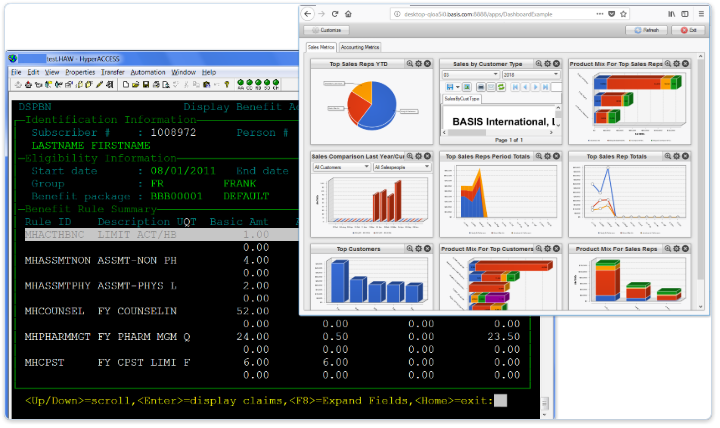Open settings gear for Sales by Customer Type
Image resolution: width=720 pixels, height=428 pixels.
coord(547,63)
